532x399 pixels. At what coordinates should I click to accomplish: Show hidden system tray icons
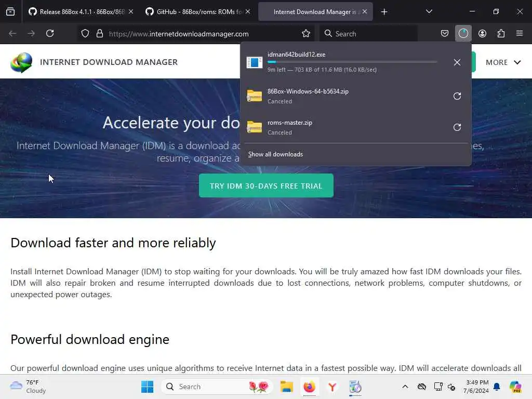pyautogui.click(x=405, y=387)
